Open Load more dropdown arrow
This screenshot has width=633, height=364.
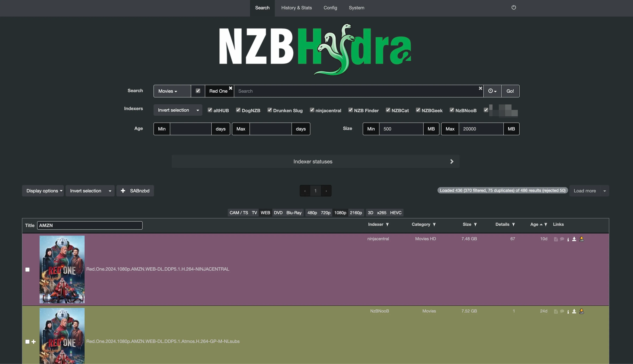tap(605, 191)
